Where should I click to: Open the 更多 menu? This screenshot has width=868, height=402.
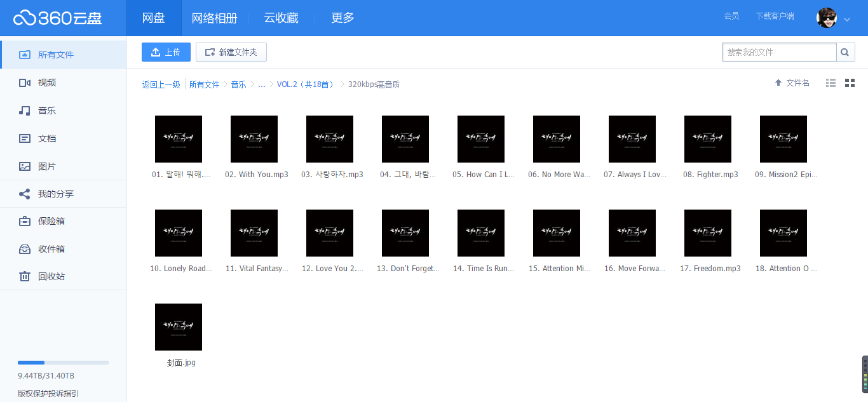click(x=343, y=18)
